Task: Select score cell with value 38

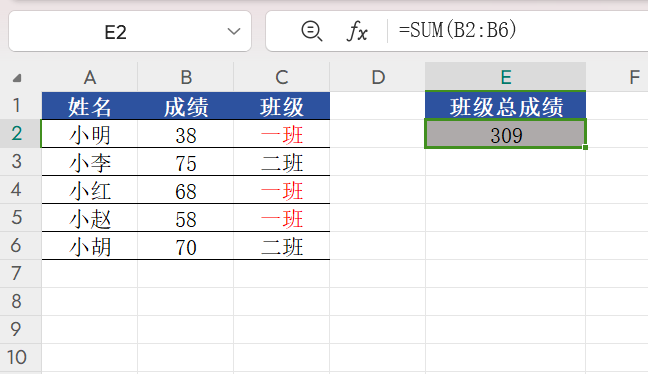Action: 186,134
